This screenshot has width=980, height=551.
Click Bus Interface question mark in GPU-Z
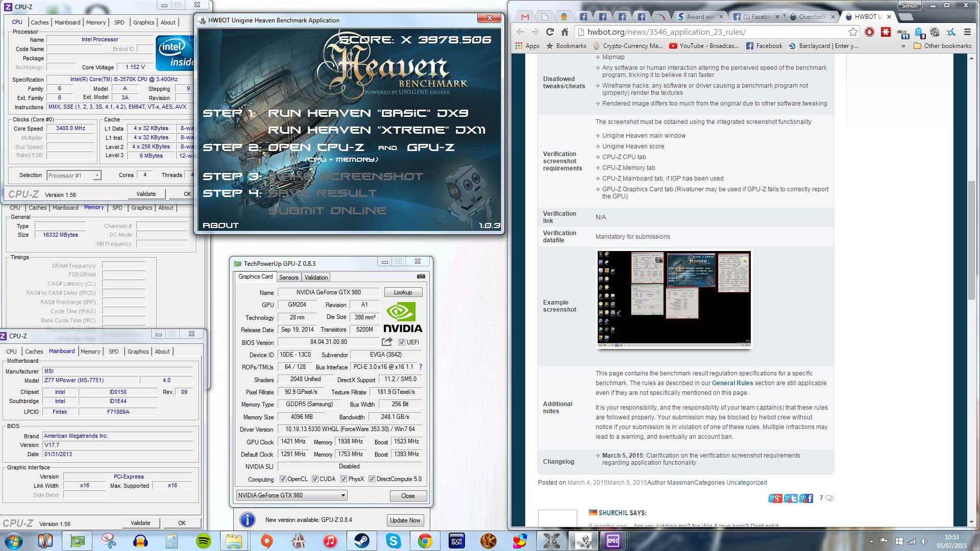pos(420,367)
